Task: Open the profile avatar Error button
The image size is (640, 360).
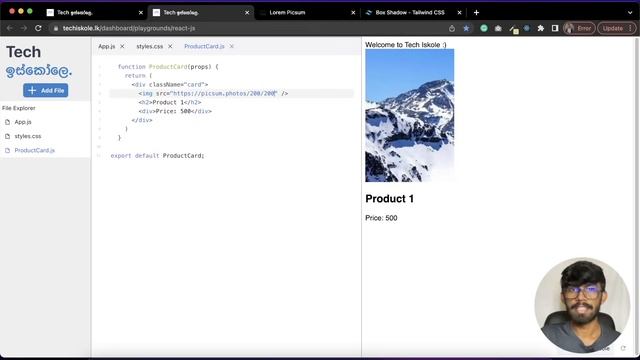Action: coord(579,28)
